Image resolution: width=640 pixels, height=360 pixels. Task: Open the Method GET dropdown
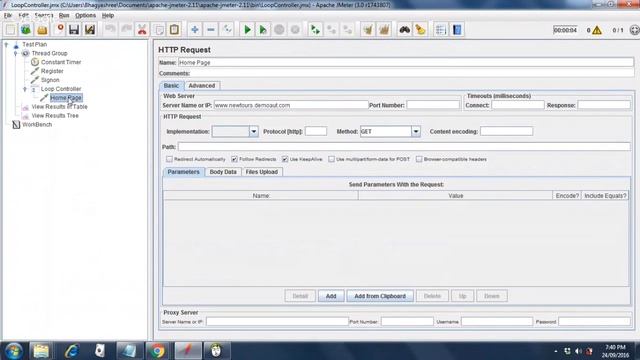click(x=416, y=131)
